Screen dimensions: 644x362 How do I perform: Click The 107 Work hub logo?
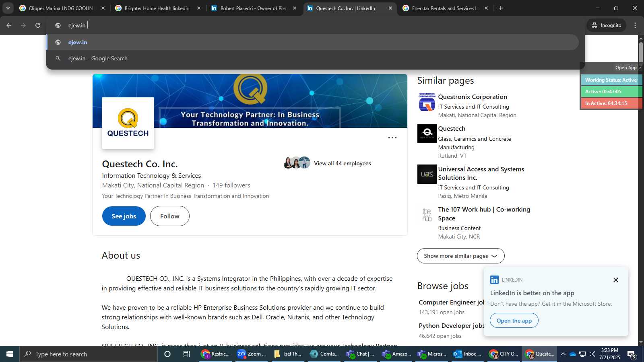(x=427, y=215)
